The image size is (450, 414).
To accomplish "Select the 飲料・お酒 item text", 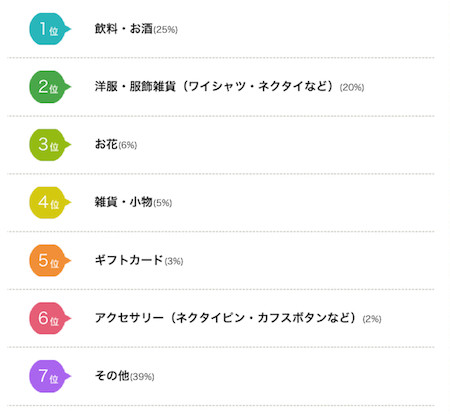I will point(124,29).
